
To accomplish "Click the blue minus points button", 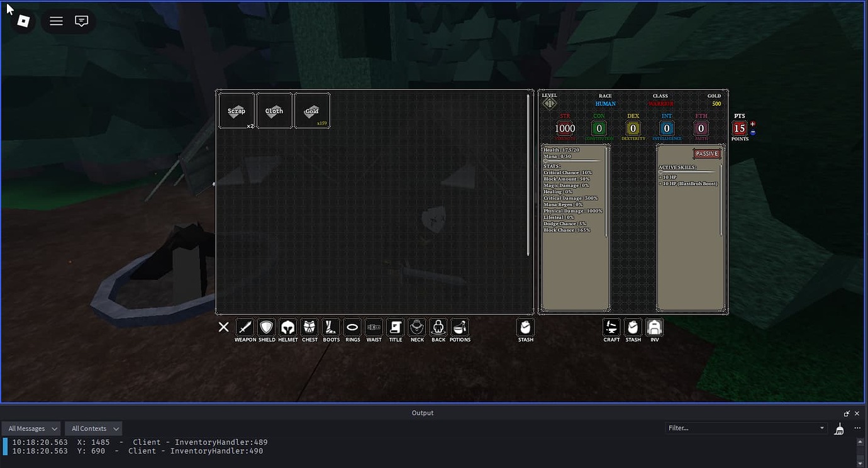I will [x=753, y=132].
